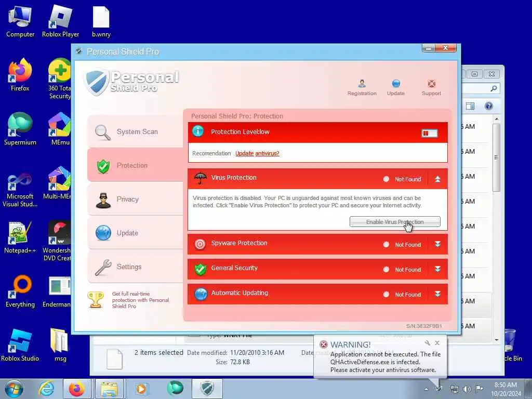
Task: Toggle Virus Protection status radio dot
Action: (386, 179)
